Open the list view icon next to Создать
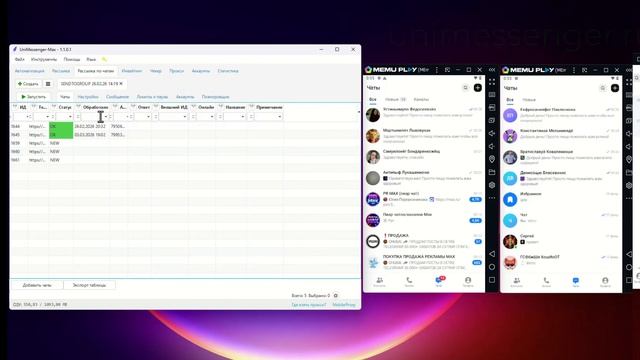The width and height of the screenshot is (640, 360). tap(48, 84)
